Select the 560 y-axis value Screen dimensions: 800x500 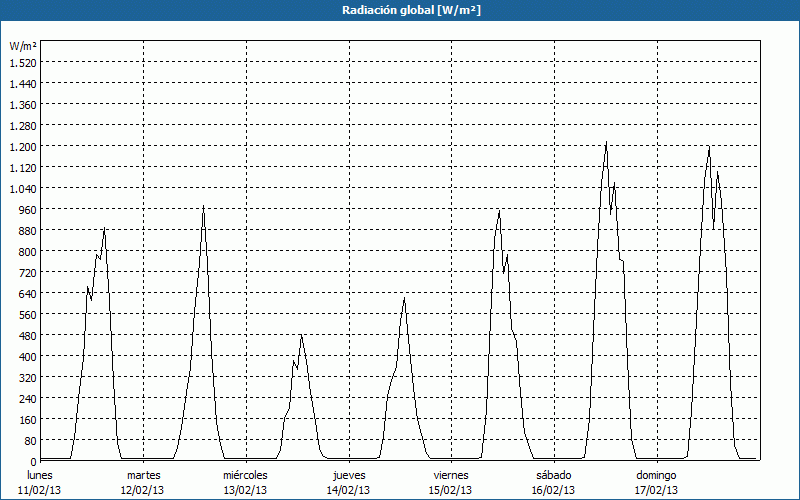(28, 315)
